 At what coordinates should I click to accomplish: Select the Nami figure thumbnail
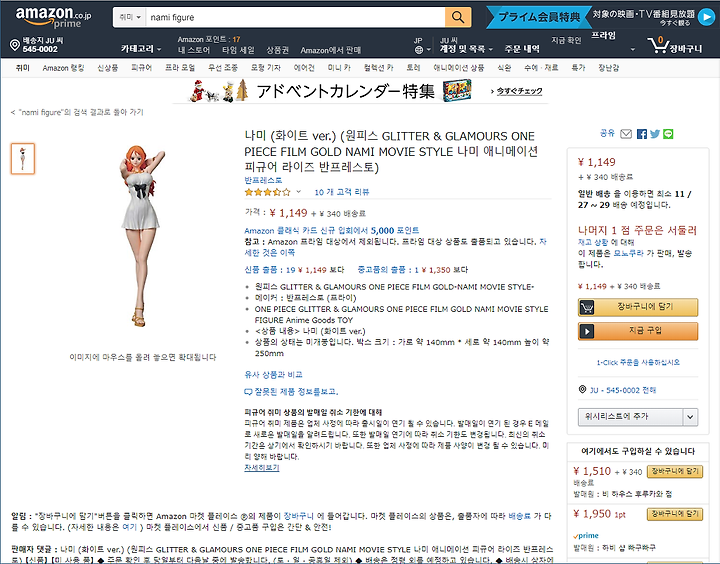[23, 159]
